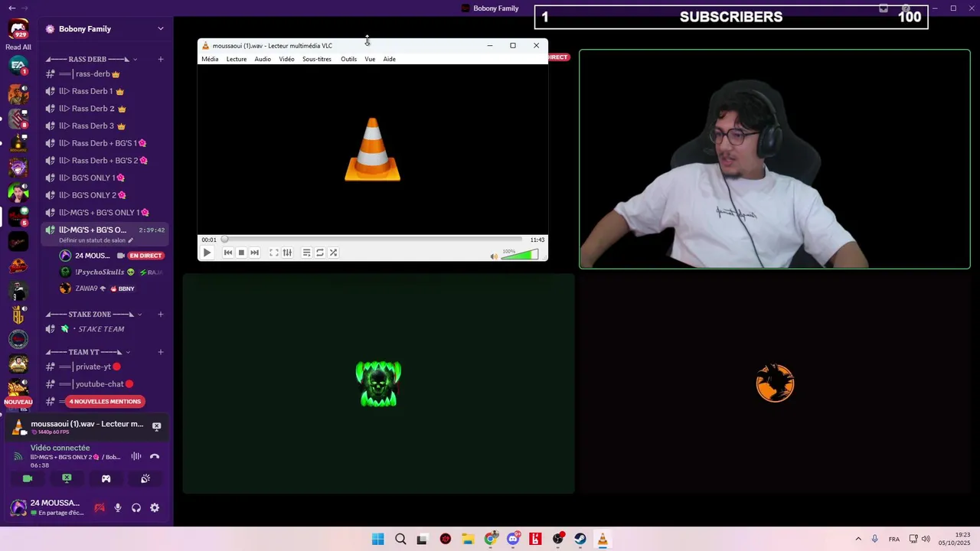
Task: Select user !PsychoSkulls in voice channel
Action: pos(112,272)
